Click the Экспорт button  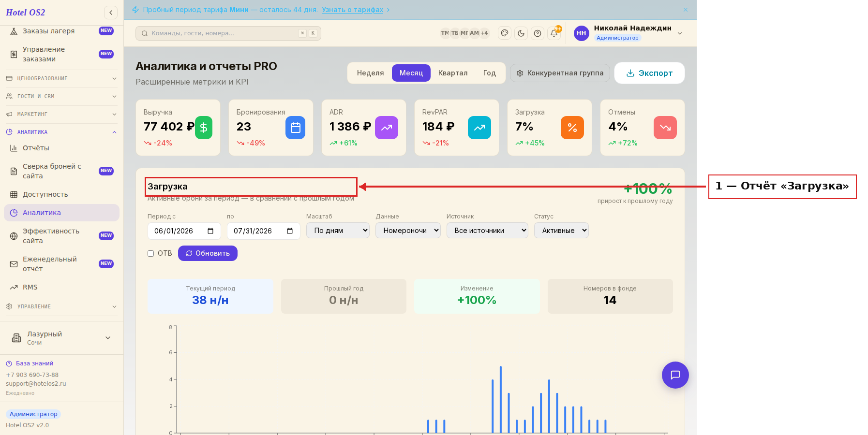click(649, 73)
